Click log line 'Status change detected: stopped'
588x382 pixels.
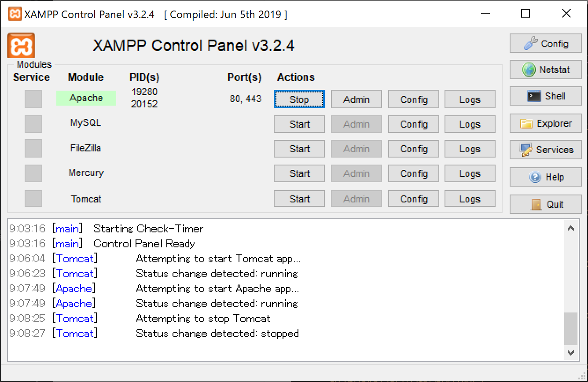[217, 333]
